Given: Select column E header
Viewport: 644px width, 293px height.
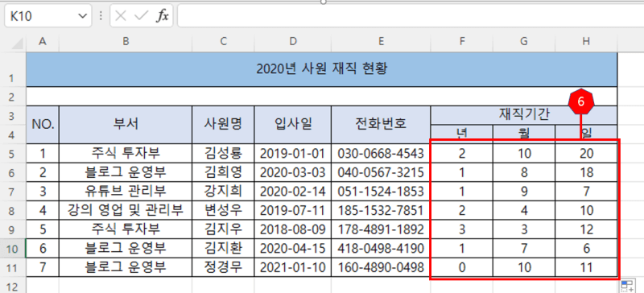Looking at the screenshot, I should pos(381,41).
